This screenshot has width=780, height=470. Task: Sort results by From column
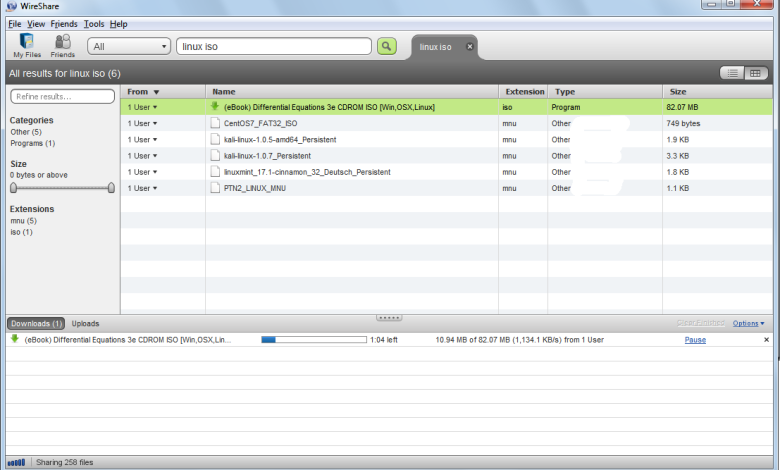(163, 92)
